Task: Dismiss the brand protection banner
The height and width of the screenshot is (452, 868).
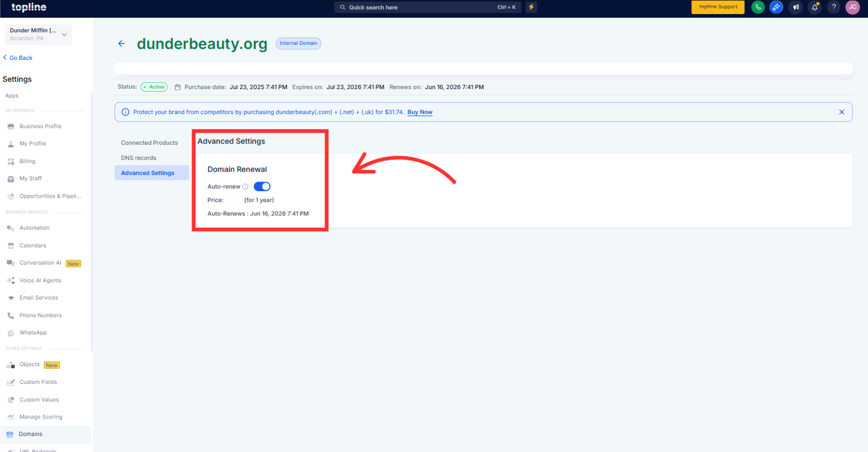Action: point(842,112)
